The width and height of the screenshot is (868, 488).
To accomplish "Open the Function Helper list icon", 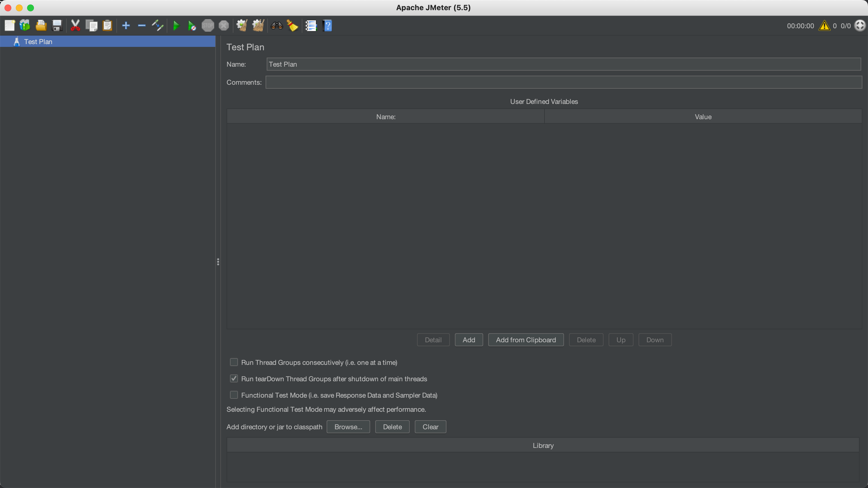I will point(311,26).
